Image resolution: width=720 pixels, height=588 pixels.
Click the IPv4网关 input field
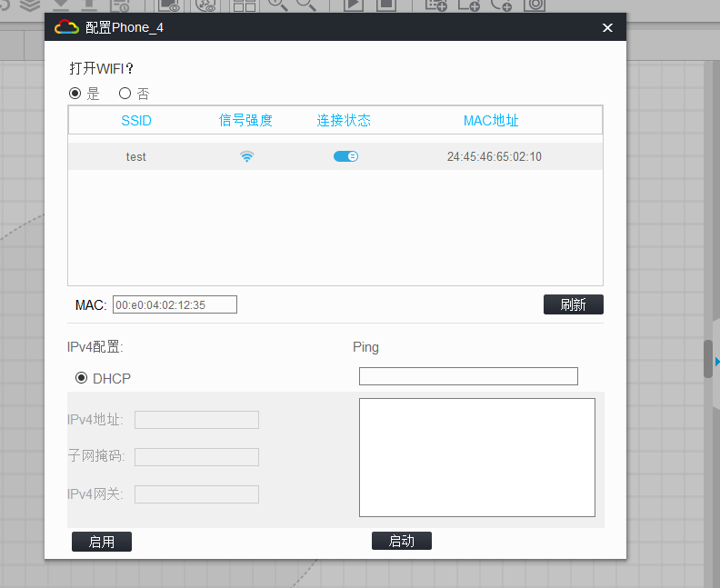pos(196,494)
